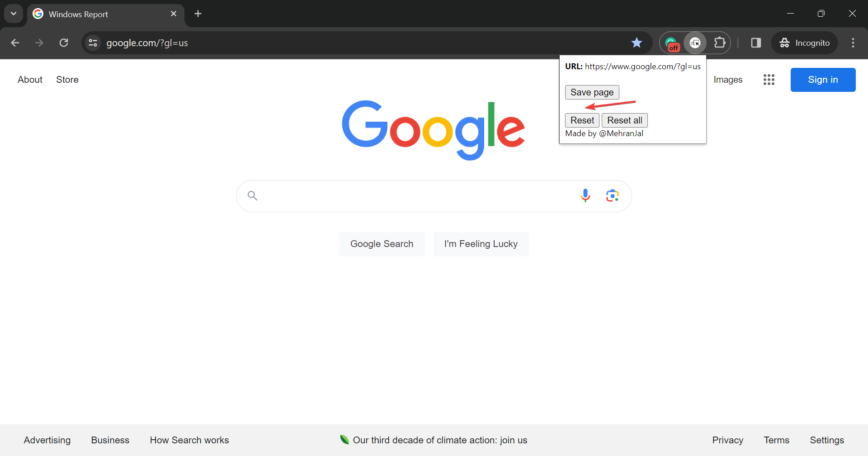868x456 pixels.
Task: Search by image with Lens icon
Action: click(612, 195)
